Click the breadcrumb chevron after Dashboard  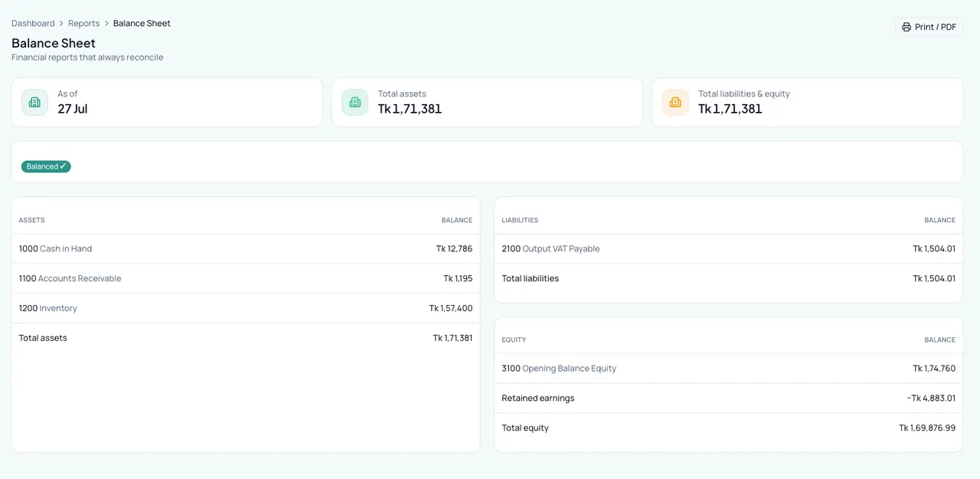[61, 24]
